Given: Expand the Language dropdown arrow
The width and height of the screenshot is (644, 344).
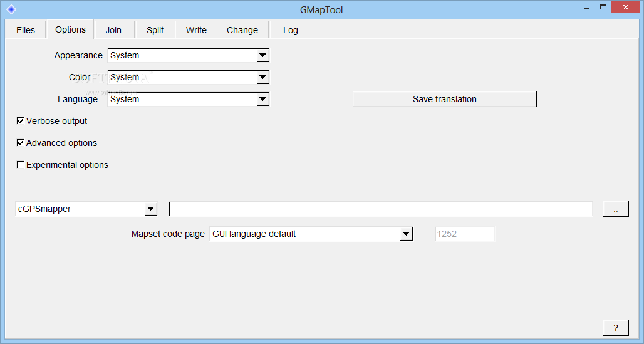Looking at the screenshot, I should [x=262, y=99].
